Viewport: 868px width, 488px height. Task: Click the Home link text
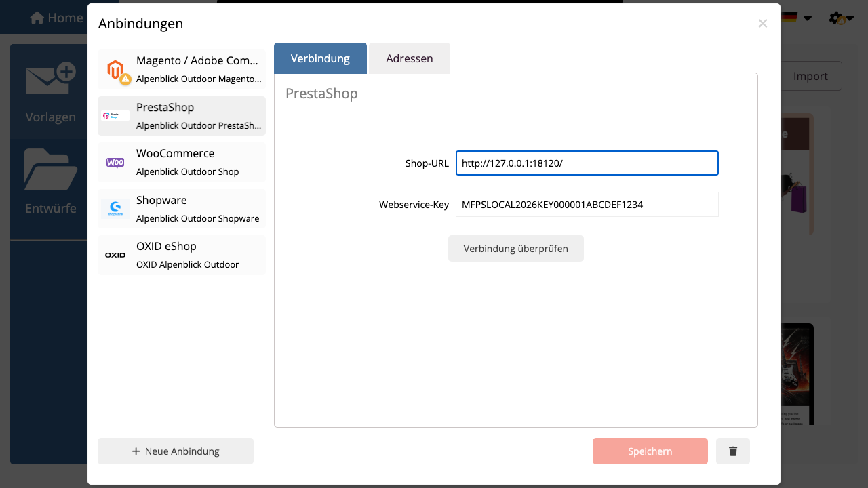click(65, 18)
